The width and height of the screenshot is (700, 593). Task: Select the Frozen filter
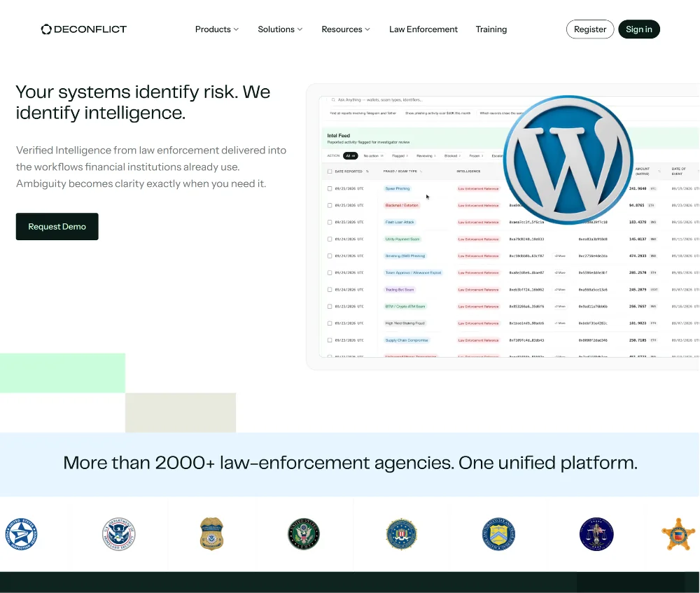[x=476, y=156]
